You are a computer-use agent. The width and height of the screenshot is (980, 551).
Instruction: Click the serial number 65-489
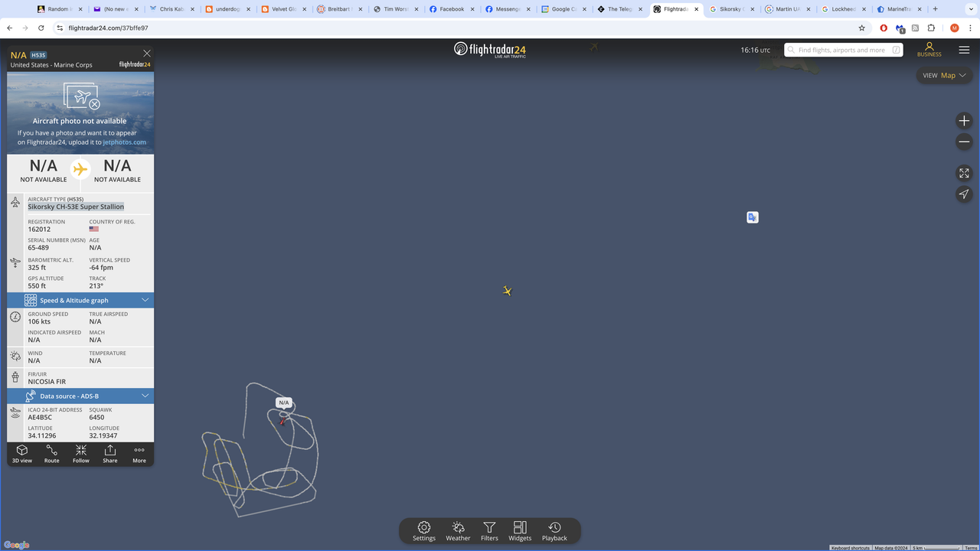coord(38,247)
